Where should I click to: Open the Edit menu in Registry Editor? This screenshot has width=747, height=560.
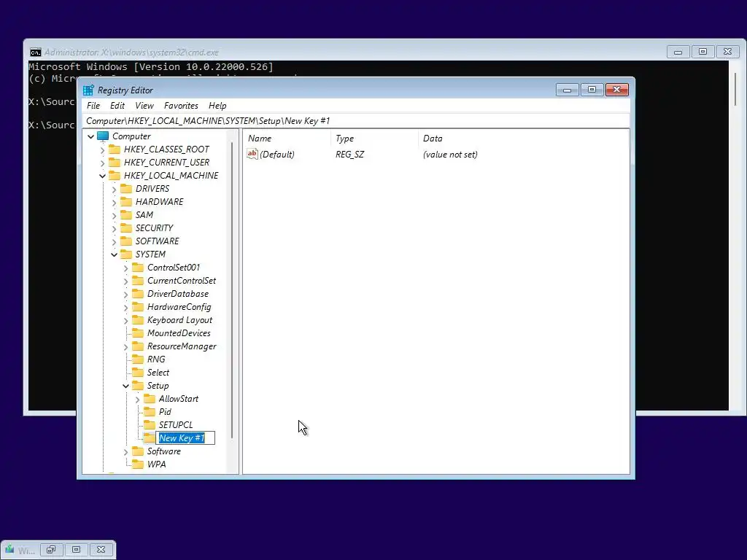[117, 106]
